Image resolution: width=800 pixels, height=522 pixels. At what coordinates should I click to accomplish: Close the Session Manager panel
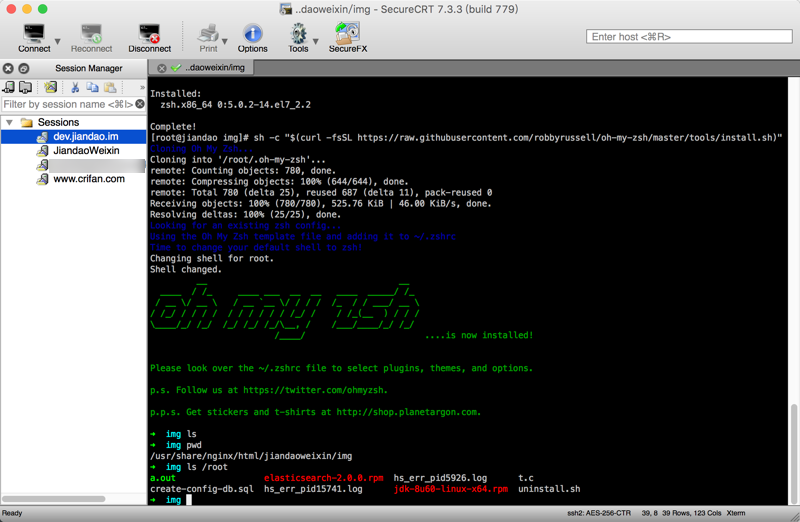point(8,68)
